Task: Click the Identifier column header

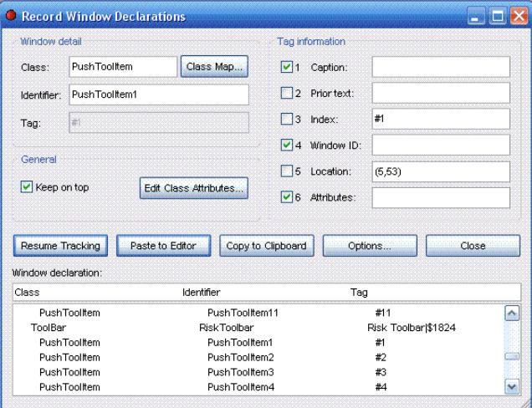Action: [x=202, y=293]
